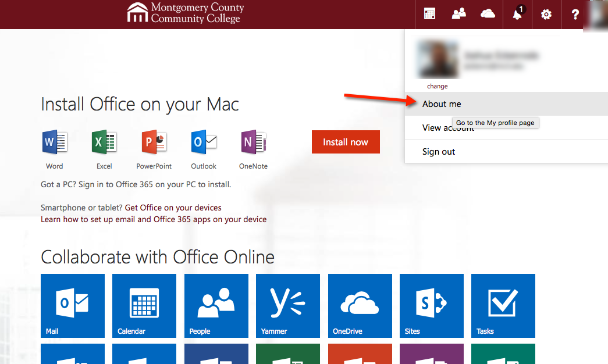This screenshot has width=608, height=364.
Task: Click the Montgomery County Community College logo
Action: [186, 13]
